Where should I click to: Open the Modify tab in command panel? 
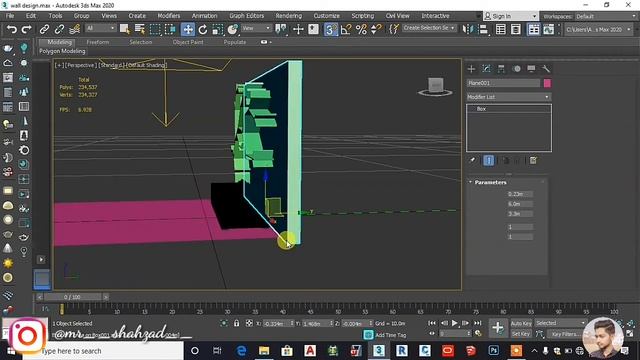(486, 69)
